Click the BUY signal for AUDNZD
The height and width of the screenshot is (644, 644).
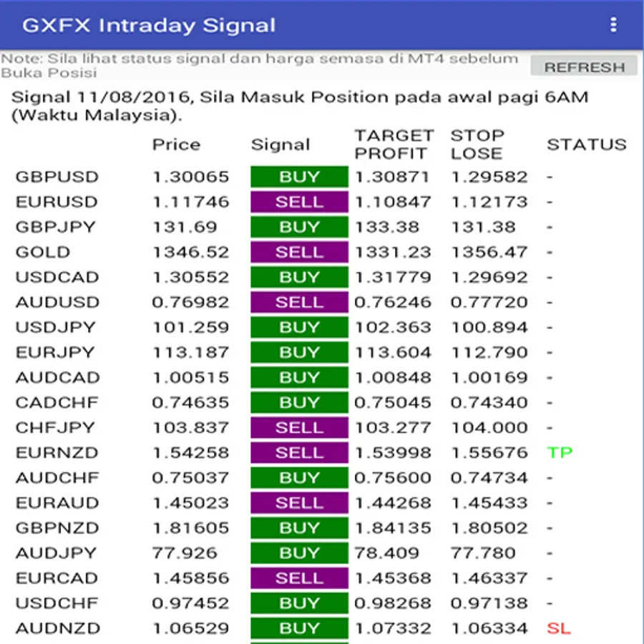point(299,628)
